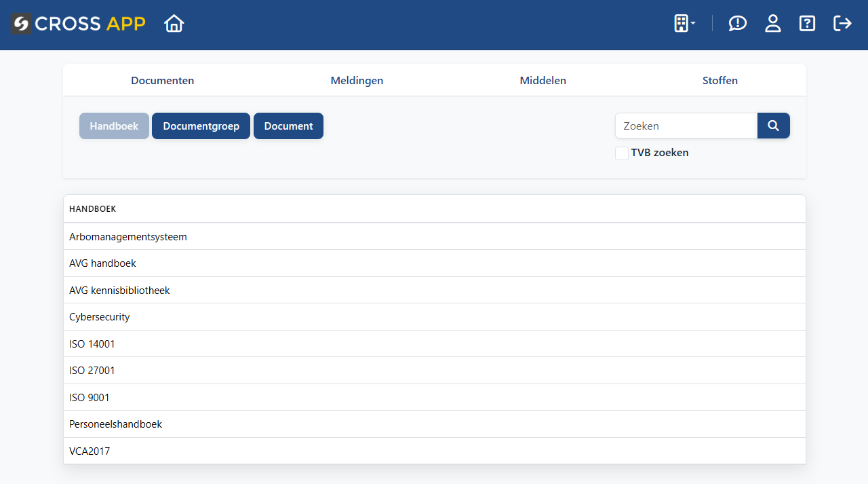Viewport: 868px width, 484px height.
Task: Open the Arbomanagementsysteem handbook
Action: tap(128, 237)
